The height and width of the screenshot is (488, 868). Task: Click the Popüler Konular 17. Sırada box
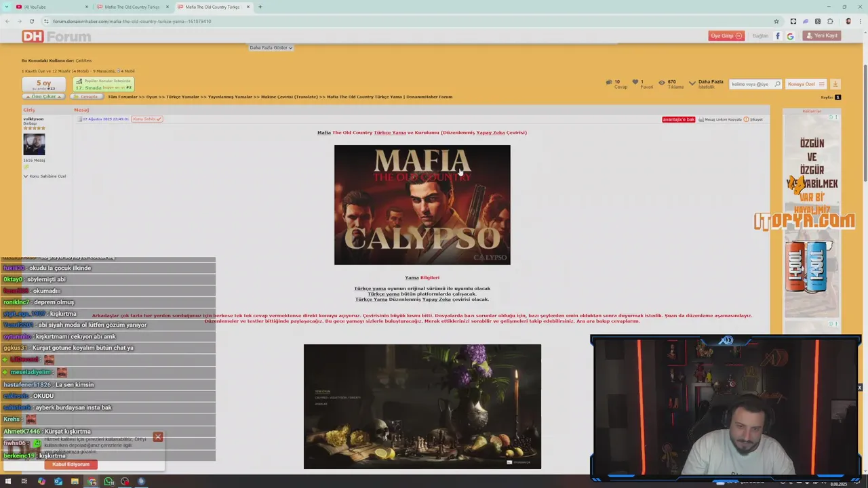(103, 85)
